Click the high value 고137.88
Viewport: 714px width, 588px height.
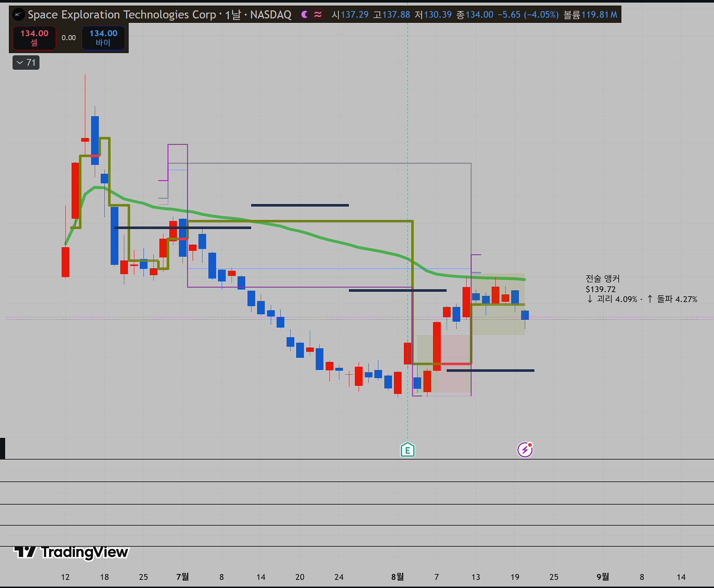[x=392, y=15]
